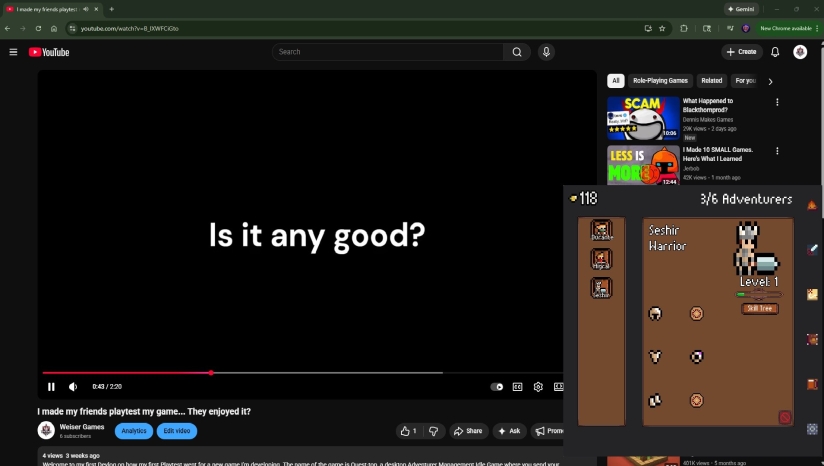Open the Analytics button
824x466 pixels.
[x=134, y=431]
